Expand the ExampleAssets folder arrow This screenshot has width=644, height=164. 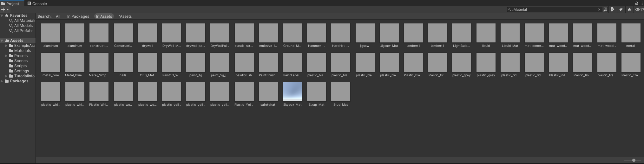(6, 46)
